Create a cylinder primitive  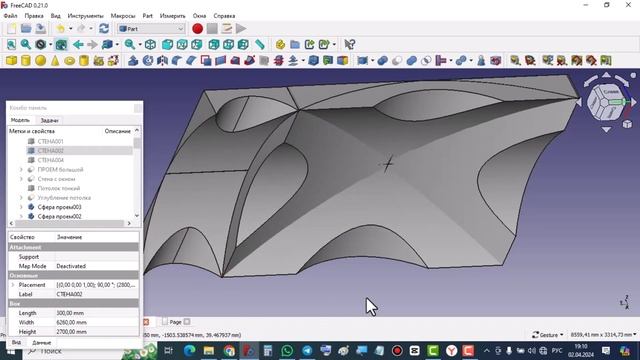tap(26, 61)
